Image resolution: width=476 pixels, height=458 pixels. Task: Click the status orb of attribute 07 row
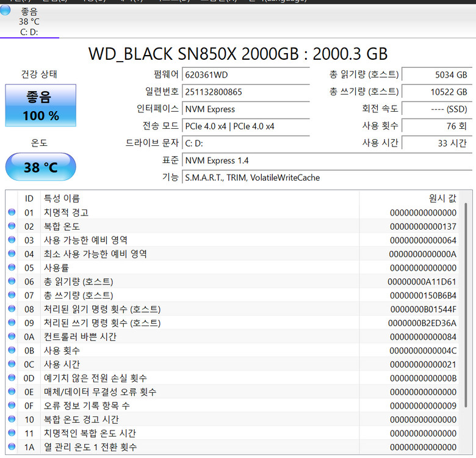(12, 296)
